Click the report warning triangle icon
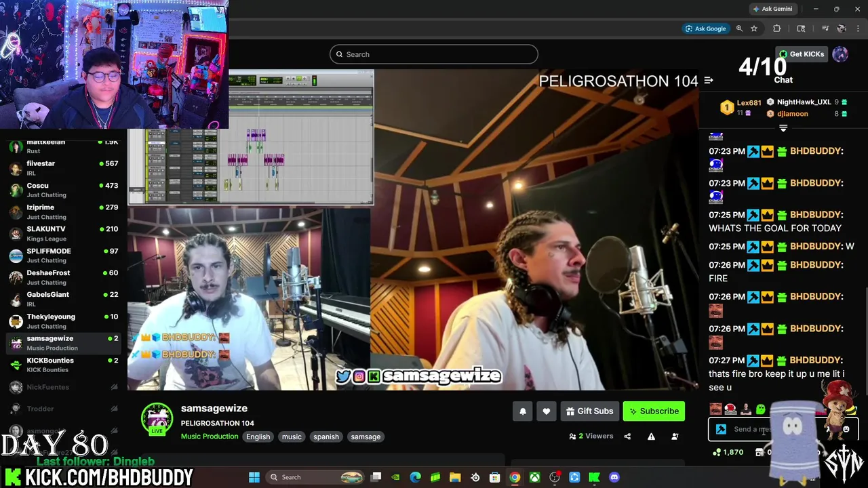This screenshot has height=488, width=868. point(651,436)
